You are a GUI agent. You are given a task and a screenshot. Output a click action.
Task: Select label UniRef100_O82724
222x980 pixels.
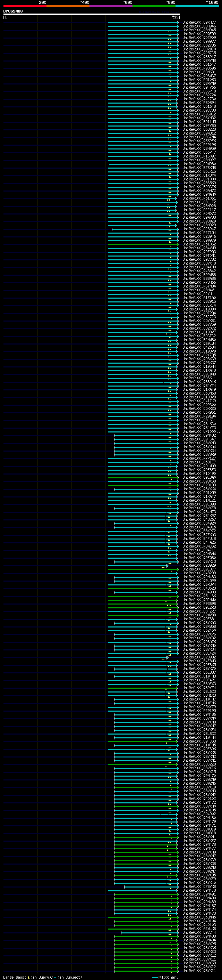199,95
